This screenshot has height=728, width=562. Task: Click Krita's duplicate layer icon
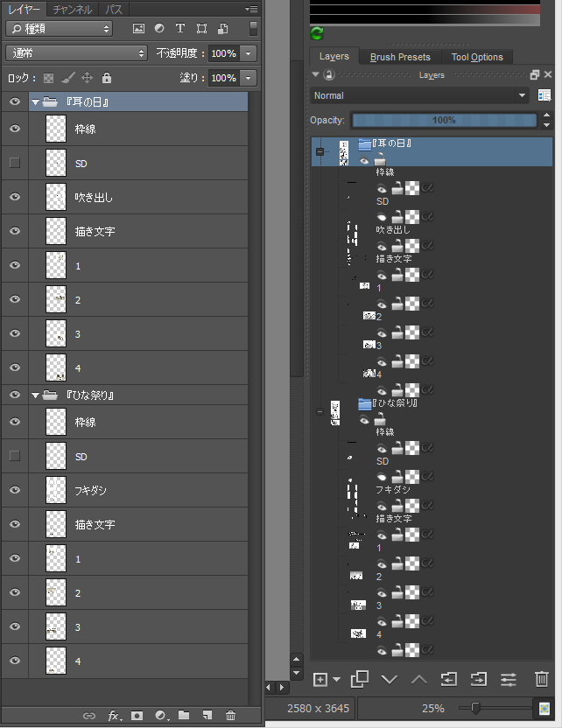359,679
